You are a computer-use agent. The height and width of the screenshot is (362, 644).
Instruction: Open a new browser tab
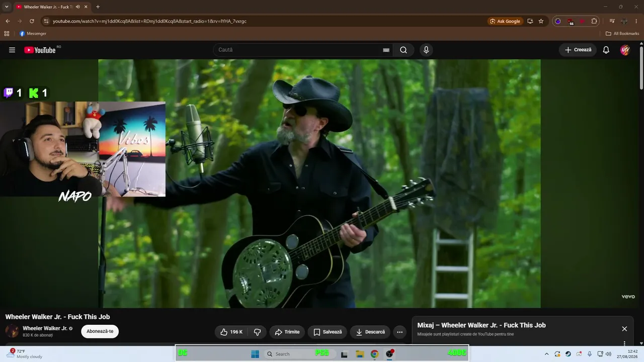tap(98, 7)
